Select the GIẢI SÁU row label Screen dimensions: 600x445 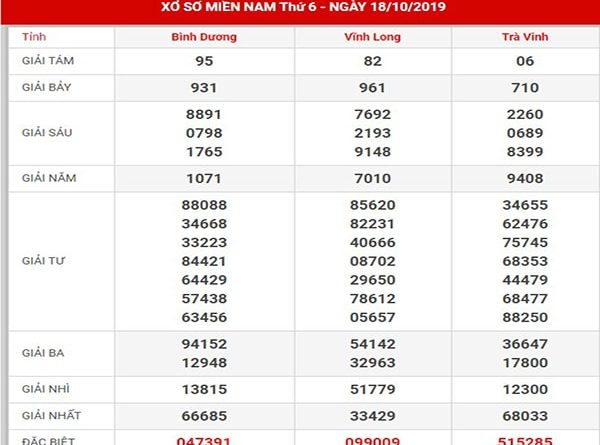[x=47, y=132]
